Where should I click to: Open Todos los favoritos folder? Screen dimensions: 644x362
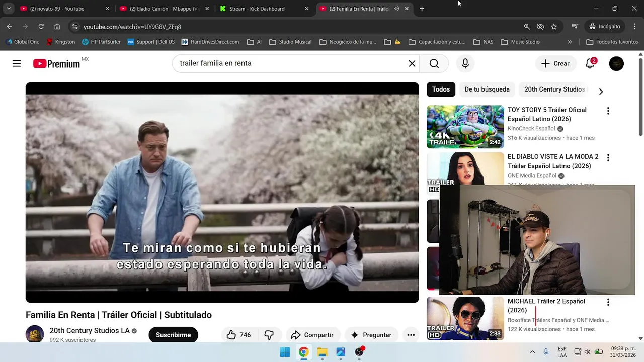pos(612,42)
